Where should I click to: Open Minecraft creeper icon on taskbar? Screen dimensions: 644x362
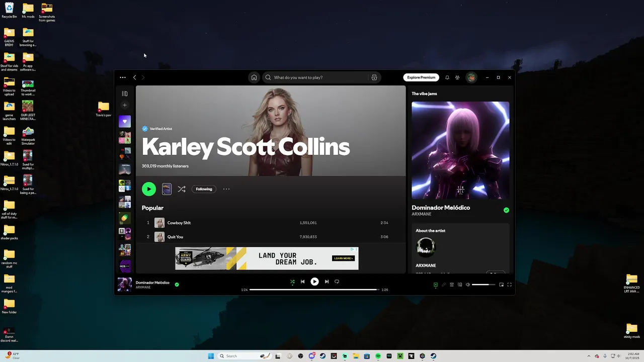[x=400, y=356]
